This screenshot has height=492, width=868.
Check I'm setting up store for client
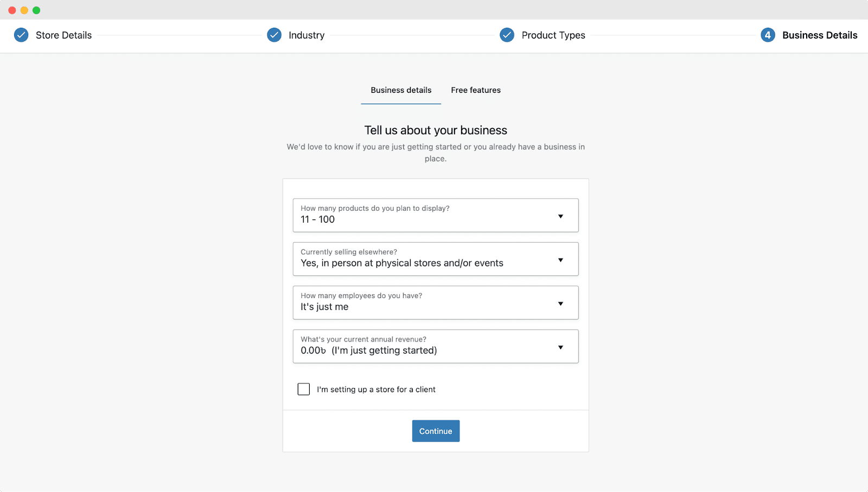coord(304,389)
